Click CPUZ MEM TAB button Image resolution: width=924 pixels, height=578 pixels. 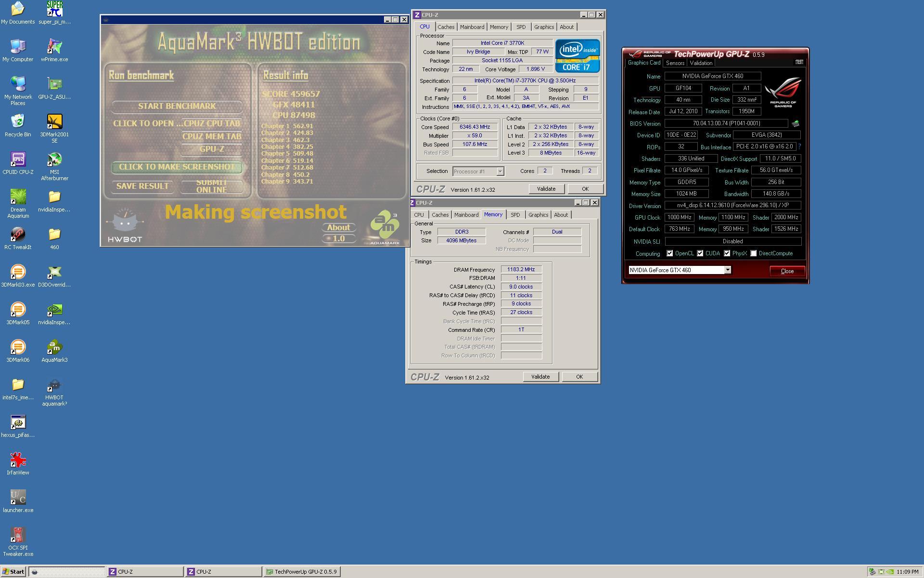point(212,136)
